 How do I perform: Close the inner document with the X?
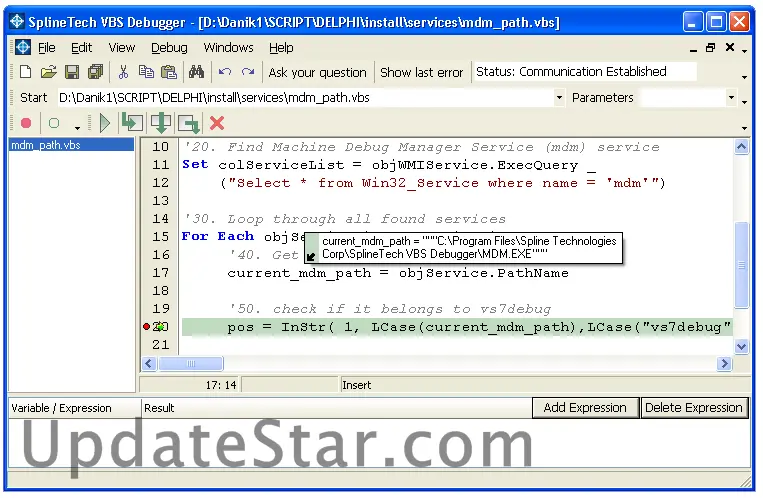coord(729,47)
